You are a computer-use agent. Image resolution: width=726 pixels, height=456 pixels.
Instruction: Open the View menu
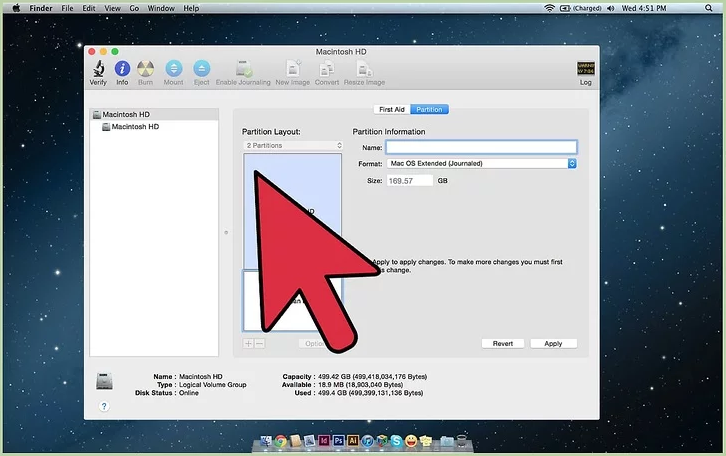(x=113, y=8)
